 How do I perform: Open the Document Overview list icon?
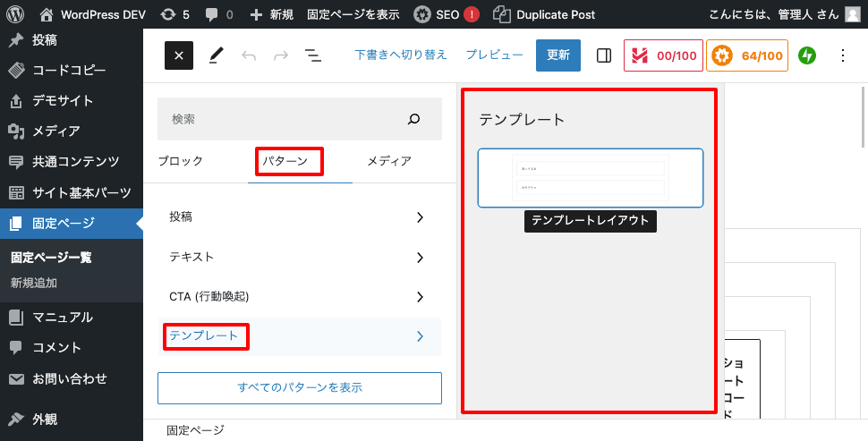point(312,55)
